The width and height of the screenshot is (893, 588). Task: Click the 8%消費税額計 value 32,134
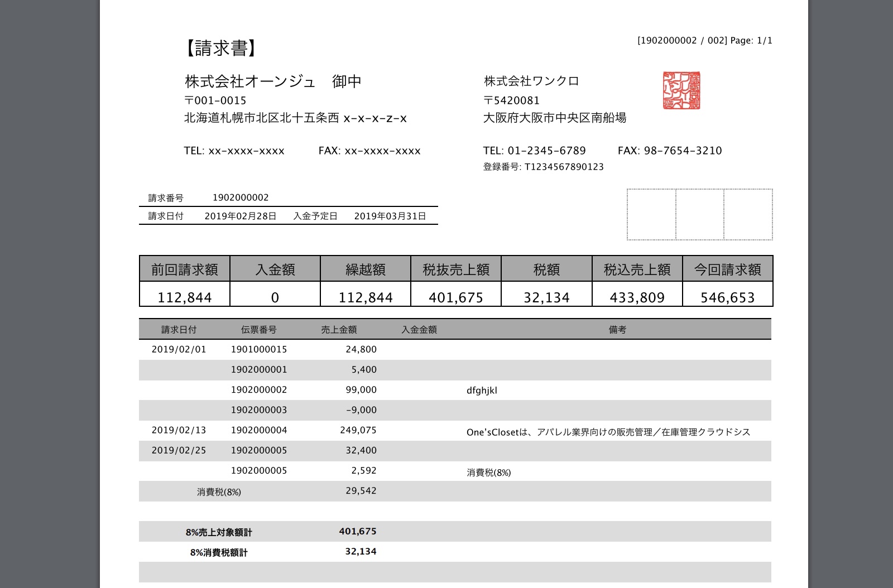[x=361, y=552]
